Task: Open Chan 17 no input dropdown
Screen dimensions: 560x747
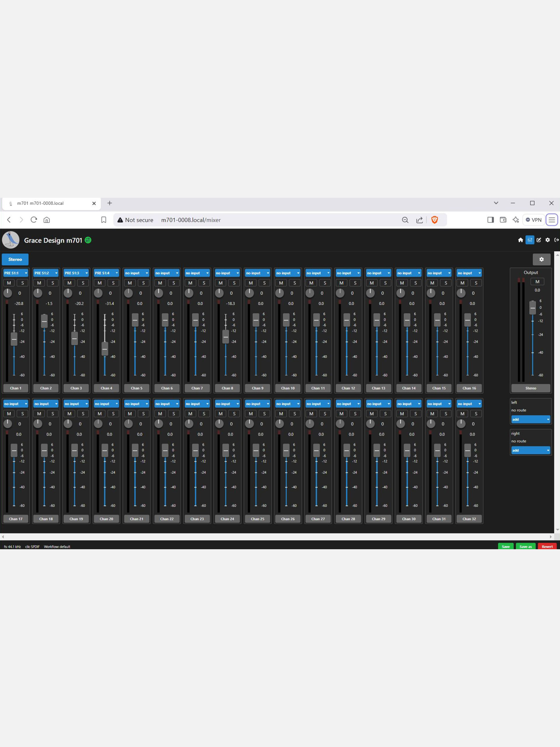Action: (16, 404)
